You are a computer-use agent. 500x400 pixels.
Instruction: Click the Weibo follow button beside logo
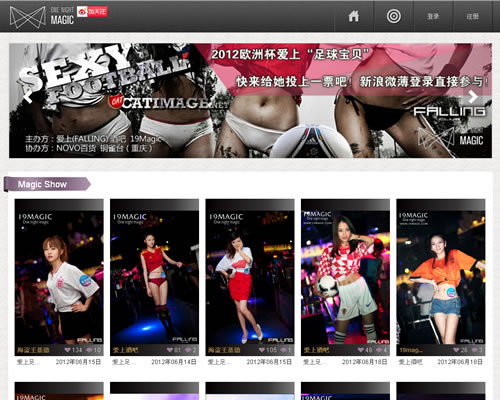(x=92, y=12)
